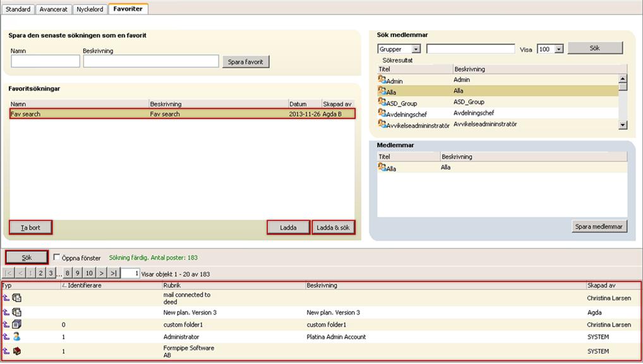Select the 'Fav search' favorite row
Screen dimensions: 643x364
(x=183, y=114)
